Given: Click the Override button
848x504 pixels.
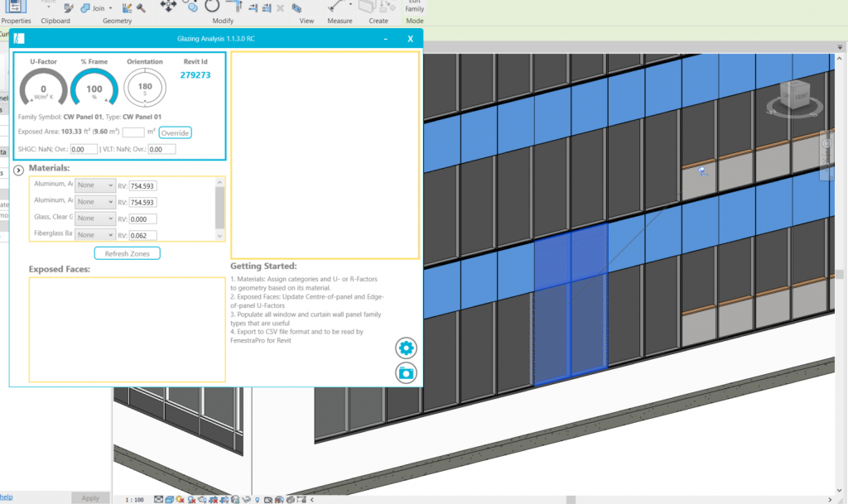Looking at the screenshot, I should click(175, 133).
